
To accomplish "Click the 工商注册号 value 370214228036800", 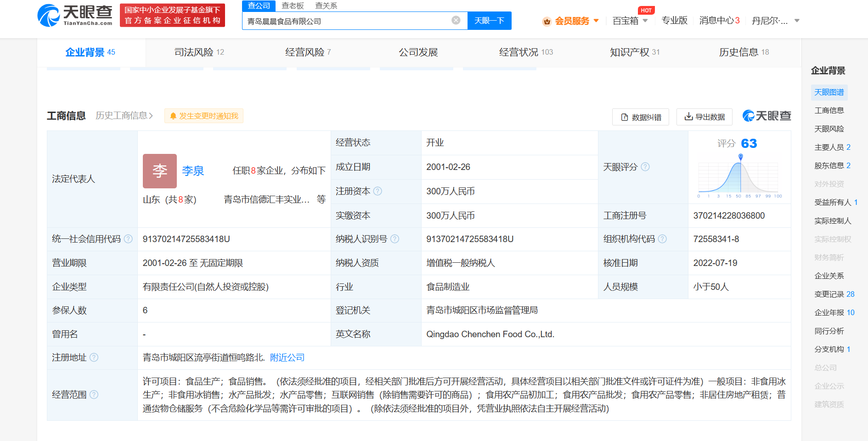I will [729, 215].
